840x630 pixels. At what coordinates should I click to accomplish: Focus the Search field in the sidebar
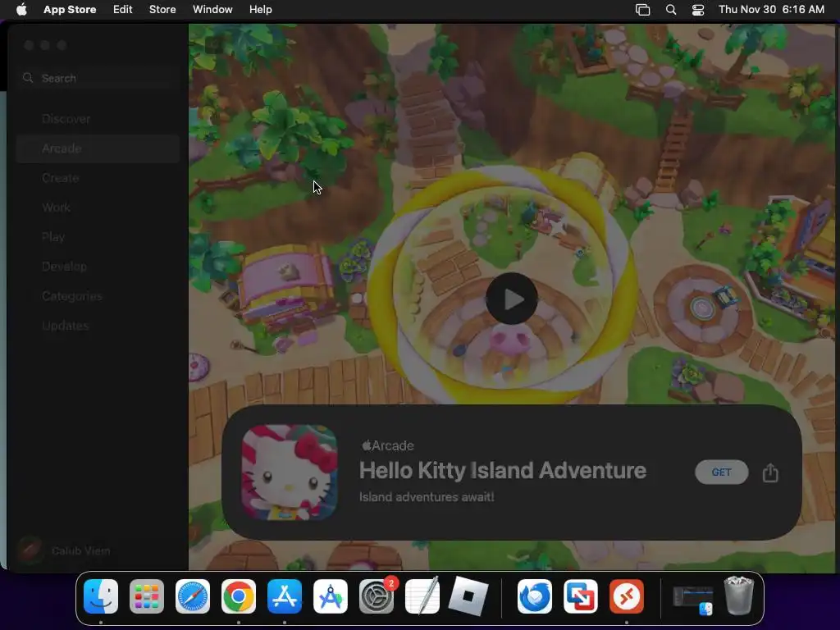98,78
